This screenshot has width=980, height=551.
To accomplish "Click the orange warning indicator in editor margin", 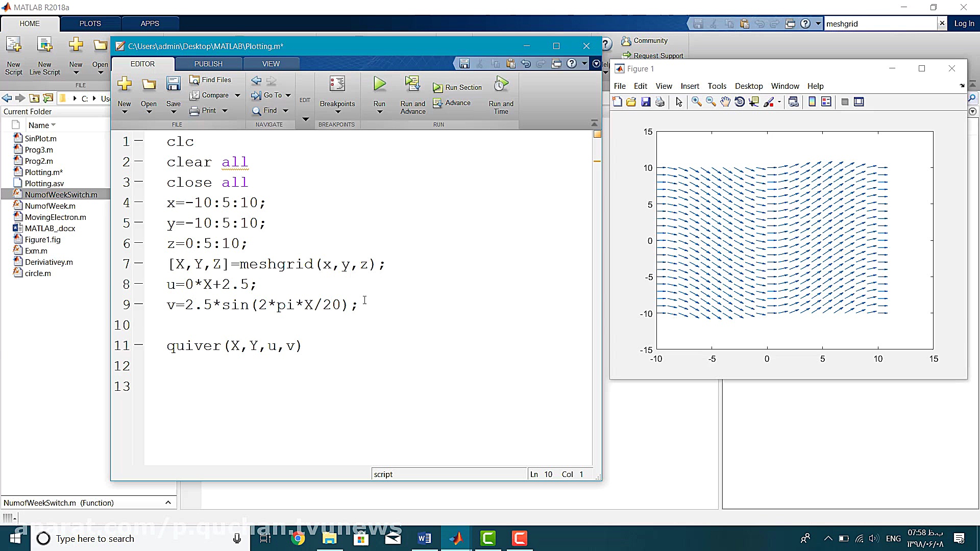I will point(597,135).
